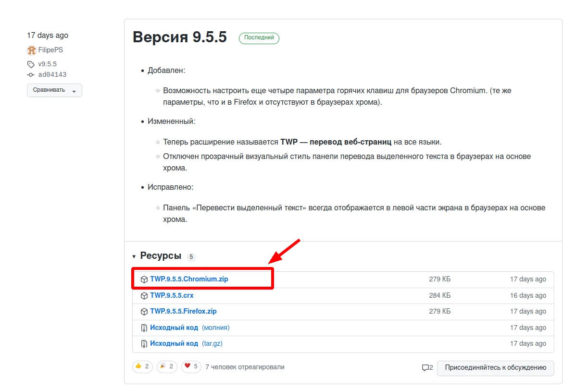Image resolution: width=588 pixels, height=389 pixels.
Task: Toggle the heart reaction
Action: coord(191,367)
